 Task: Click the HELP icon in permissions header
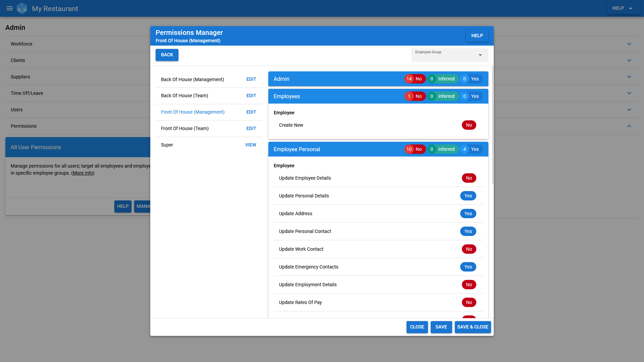(x=477, y=35)
